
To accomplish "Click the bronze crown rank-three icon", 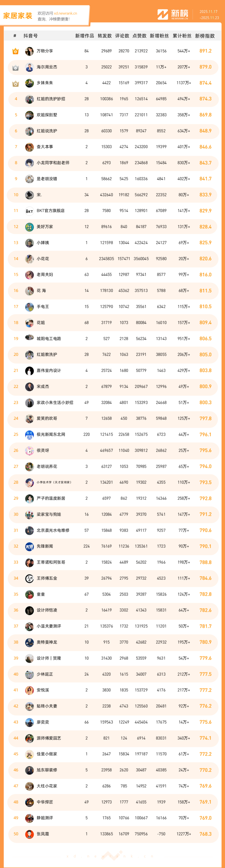I will click(15, 83).
